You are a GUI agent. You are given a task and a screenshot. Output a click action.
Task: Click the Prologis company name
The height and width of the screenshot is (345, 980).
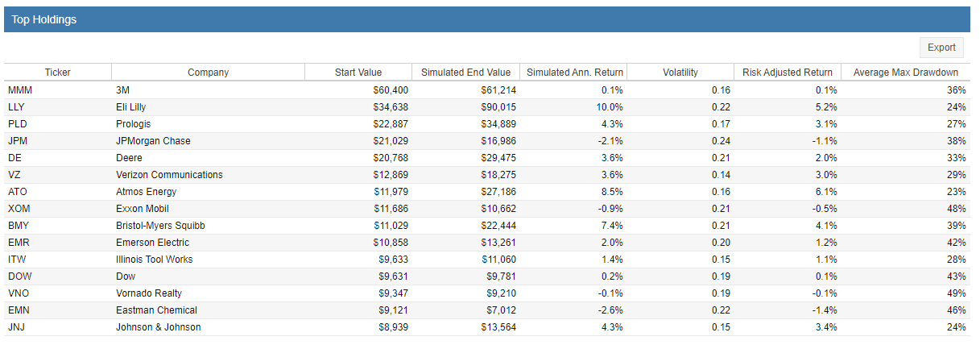pyautogui.click(x=134, y=124)
